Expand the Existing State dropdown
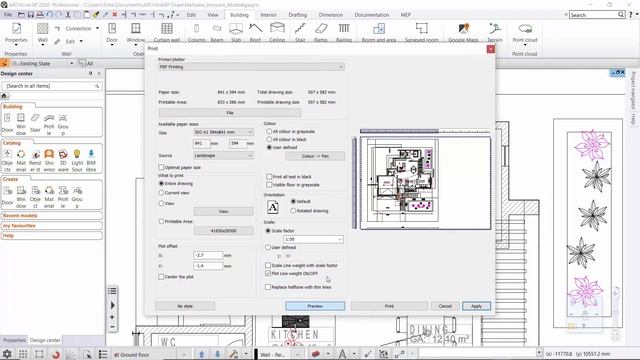This screenshot has width=640, height=360. [x=71, y=63]
